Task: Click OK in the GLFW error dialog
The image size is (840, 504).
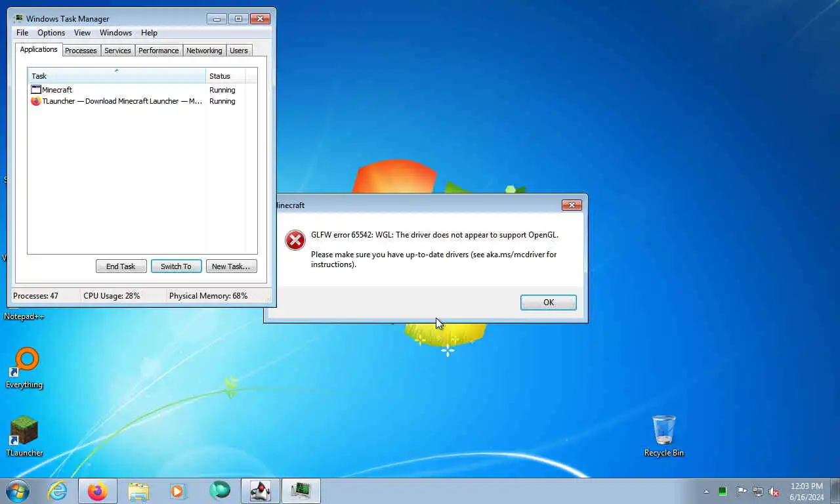Action: [x=549, y=303]
